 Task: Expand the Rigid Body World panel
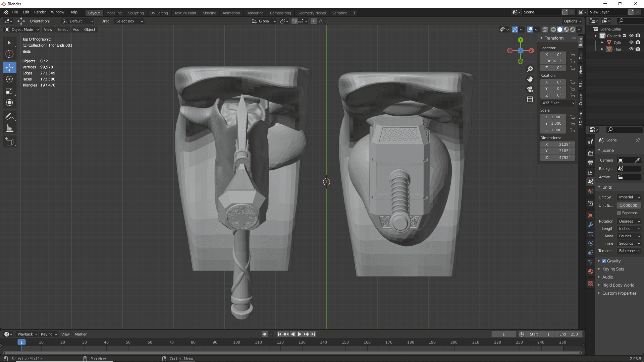[618, 285]
